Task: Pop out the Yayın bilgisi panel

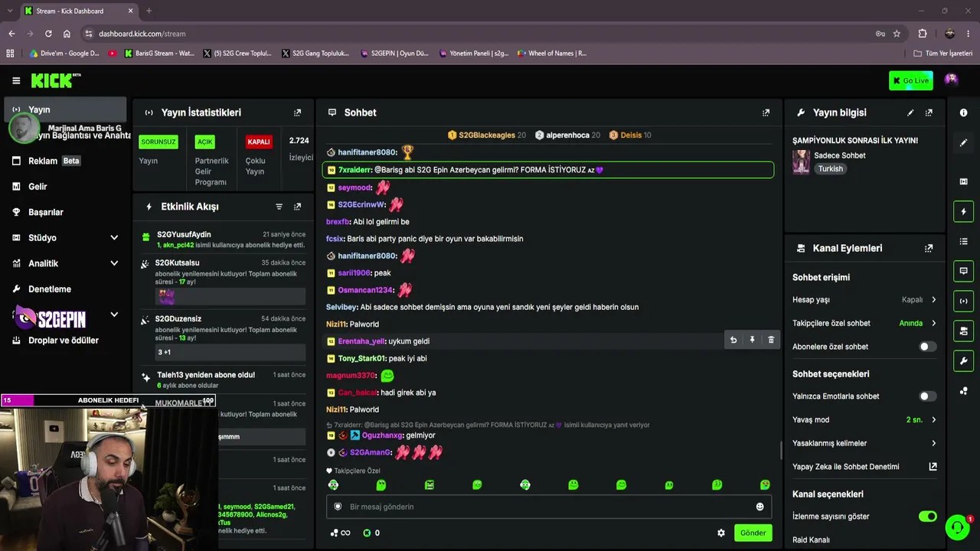Action: [x=929, y=112]
